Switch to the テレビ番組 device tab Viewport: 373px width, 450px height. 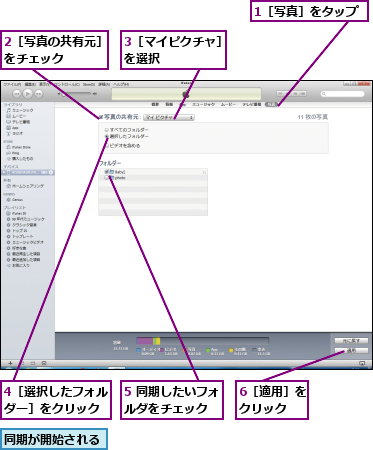click(252, 104)
